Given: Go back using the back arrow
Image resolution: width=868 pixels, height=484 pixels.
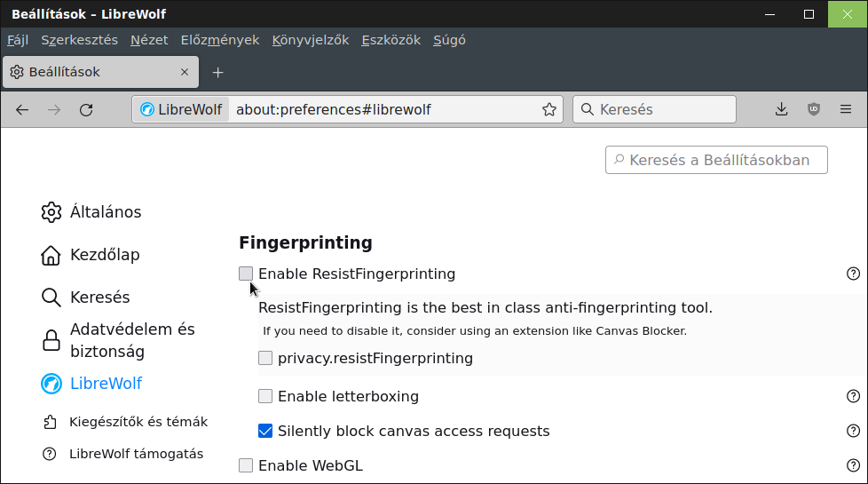Looking at the screenshot, I should (22, 109).
